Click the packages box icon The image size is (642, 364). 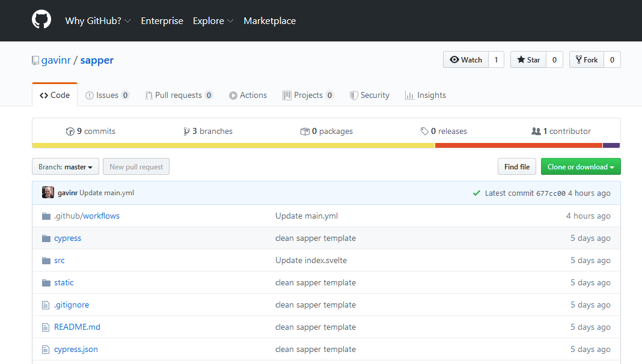305,132
